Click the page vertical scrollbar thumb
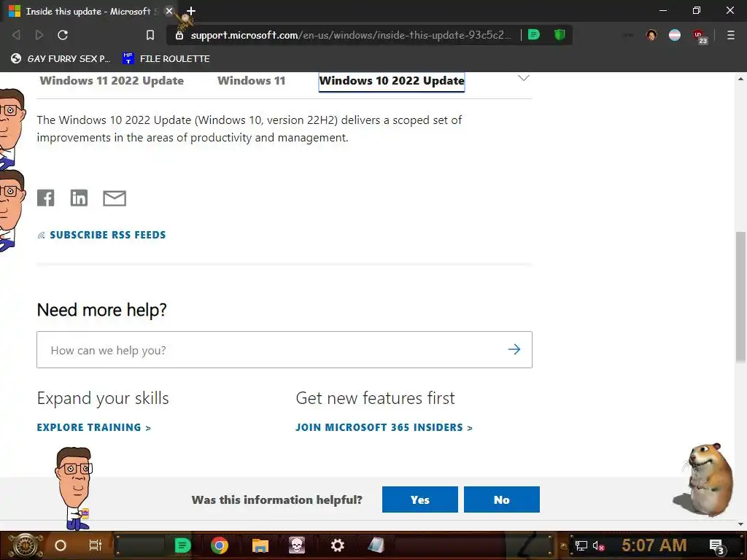Image resolution: width=747 pixels, height=560 pixels. pyautogui.click(x=740, y=296)
